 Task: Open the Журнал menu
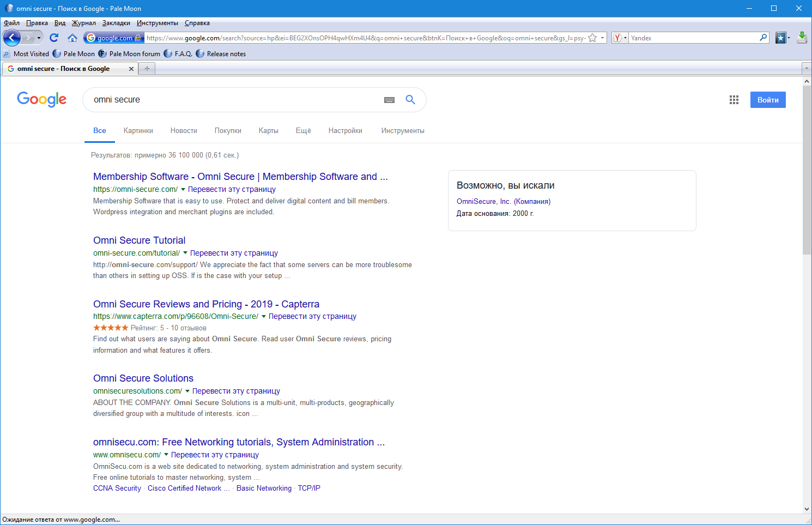coord(84,23)
